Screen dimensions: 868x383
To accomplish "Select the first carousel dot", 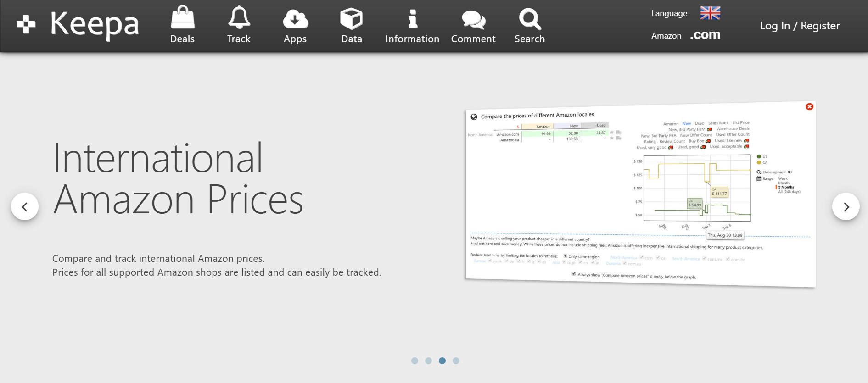I will (x=414, y=361).
